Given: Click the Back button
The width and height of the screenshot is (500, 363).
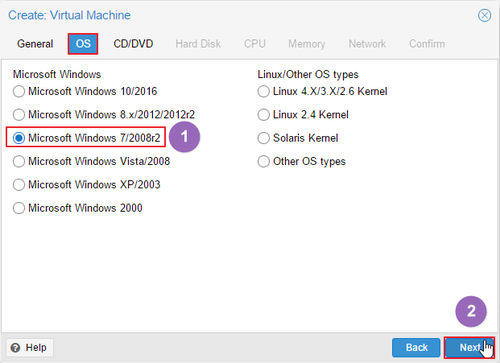Looking at the screenshot, I should pos(416,348).
